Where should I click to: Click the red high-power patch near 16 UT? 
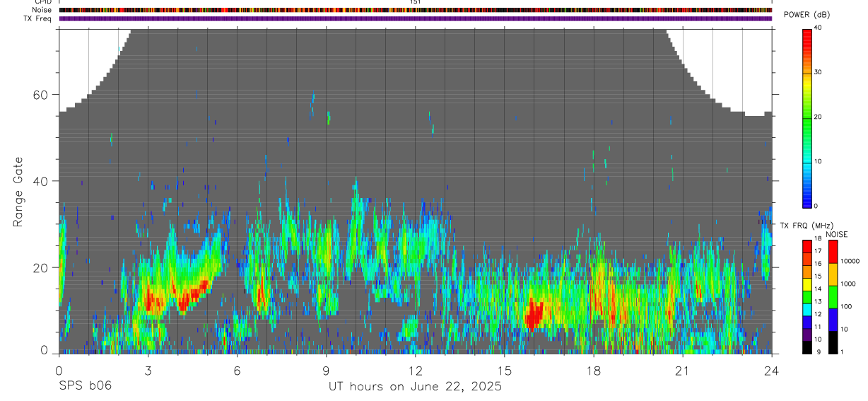click(x=534, y=315)
